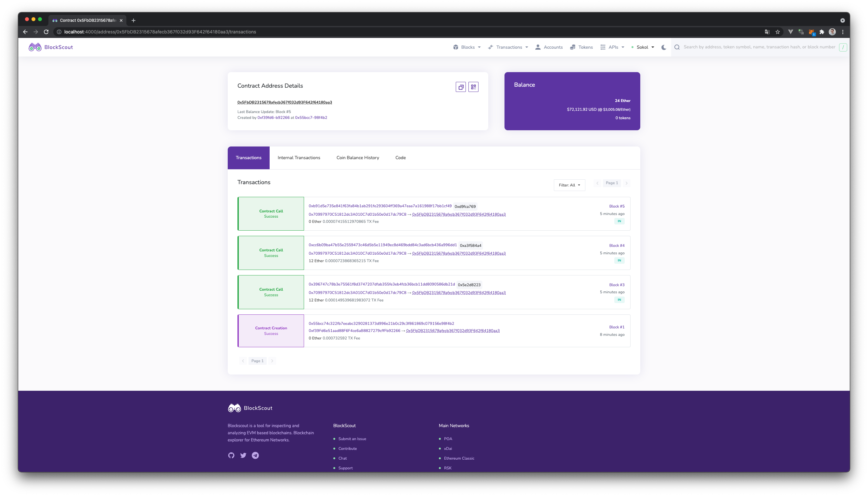868x496 pixels.
Task: Open Block #5 link
Action: click(x=617, y=207)
